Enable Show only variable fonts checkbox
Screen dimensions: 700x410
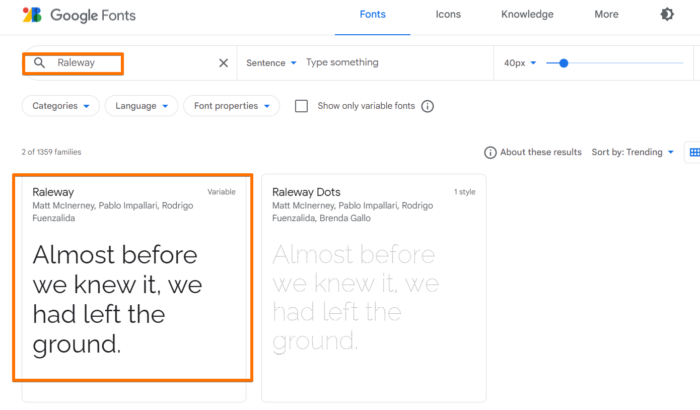click(301, 106)
